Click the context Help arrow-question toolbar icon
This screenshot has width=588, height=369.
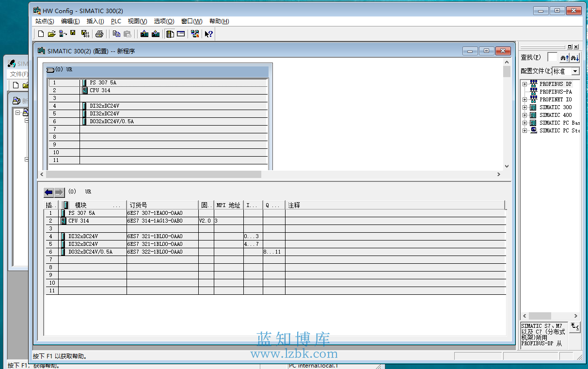(209, 34)
